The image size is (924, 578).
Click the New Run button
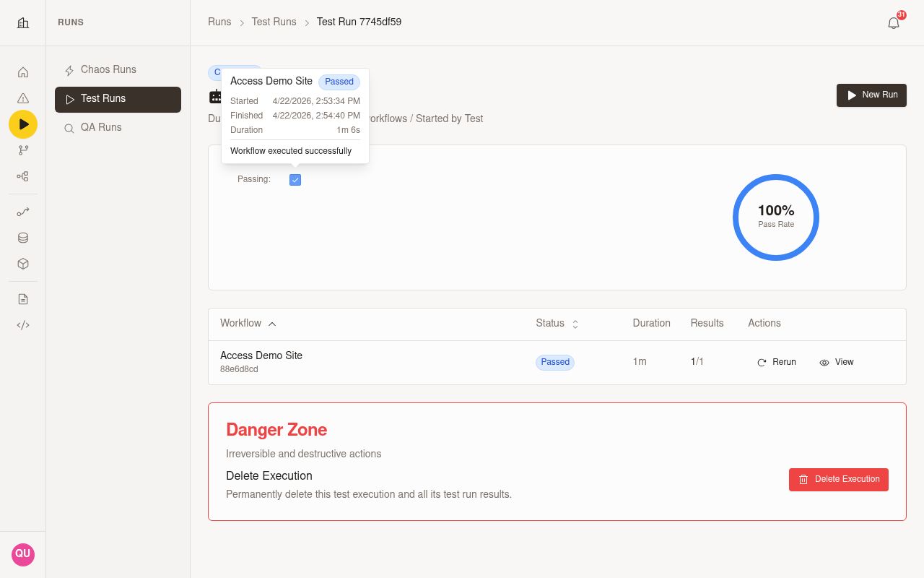coord(871,95)
